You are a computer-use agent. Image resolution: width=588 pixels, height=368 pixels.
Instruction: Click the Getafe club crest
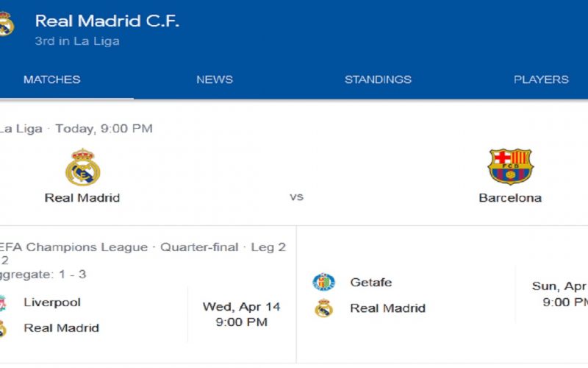pyautogui.click(x=323, y=282)
